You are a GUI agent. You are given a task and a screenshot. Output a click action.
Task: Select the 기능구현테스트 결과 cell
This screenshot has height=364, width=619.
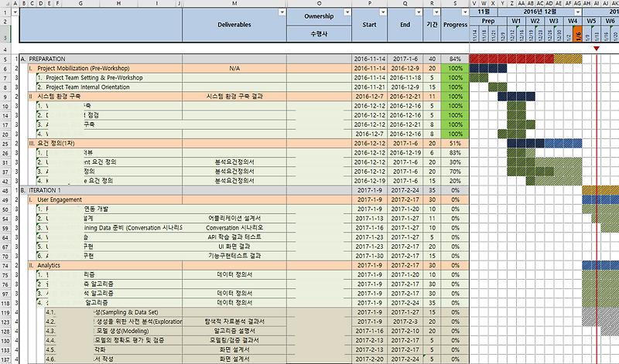pos(234,256)
